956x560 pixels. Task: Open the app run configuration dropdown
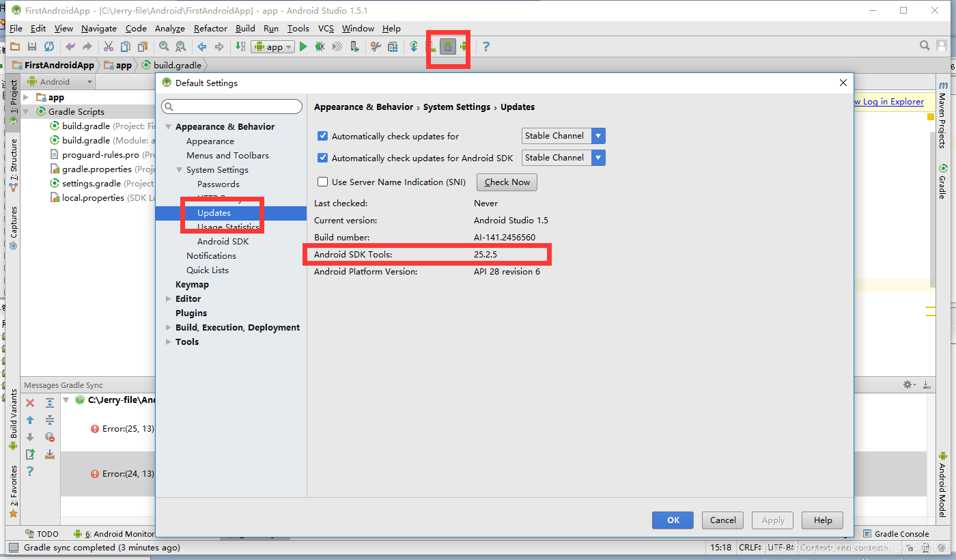(x=272, y=46)
